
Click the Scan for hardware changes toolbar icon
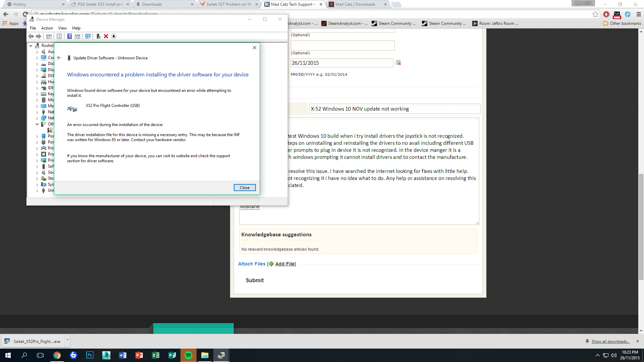(88, 36)
